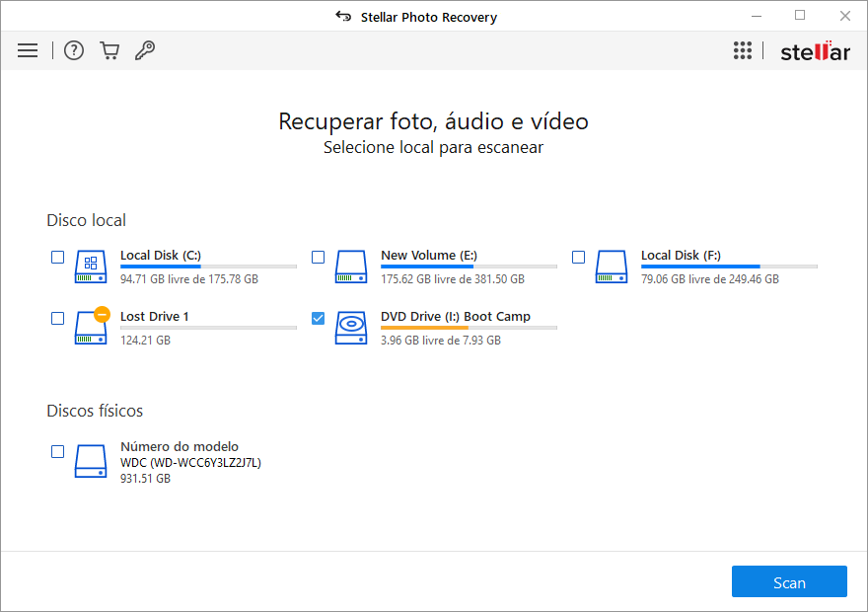
Task: Click the '124.21 GB' size text
Action: click(146, 341)
